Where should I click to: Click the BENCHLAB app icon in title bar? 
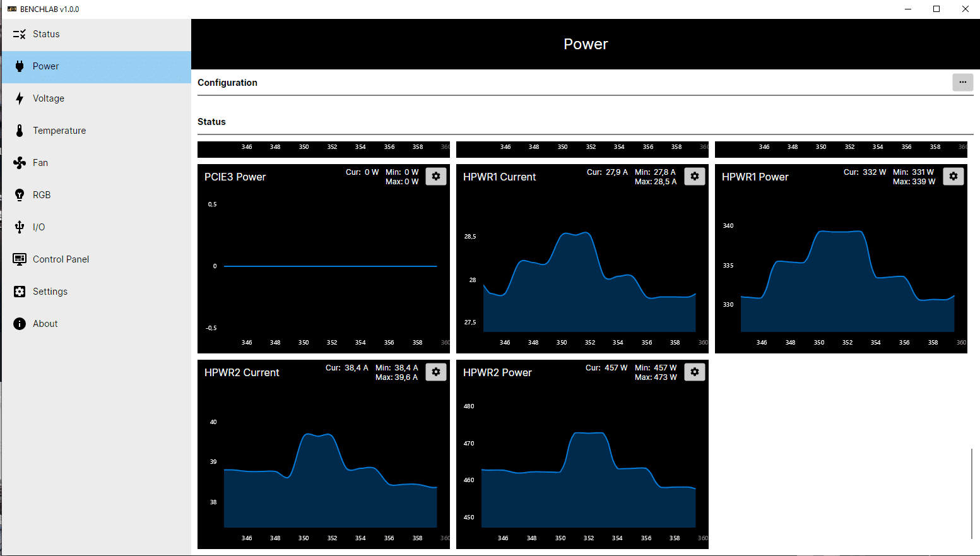11,9
